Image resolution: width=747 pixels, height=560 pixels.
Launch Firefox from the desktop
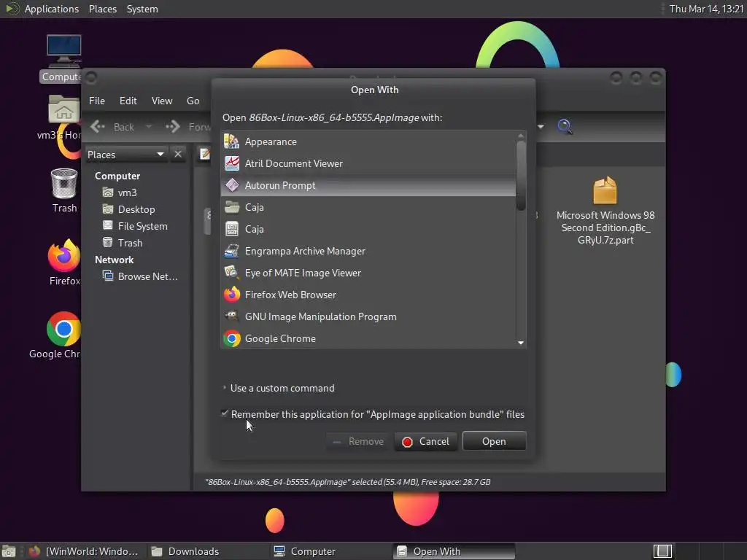coord(64,262)
